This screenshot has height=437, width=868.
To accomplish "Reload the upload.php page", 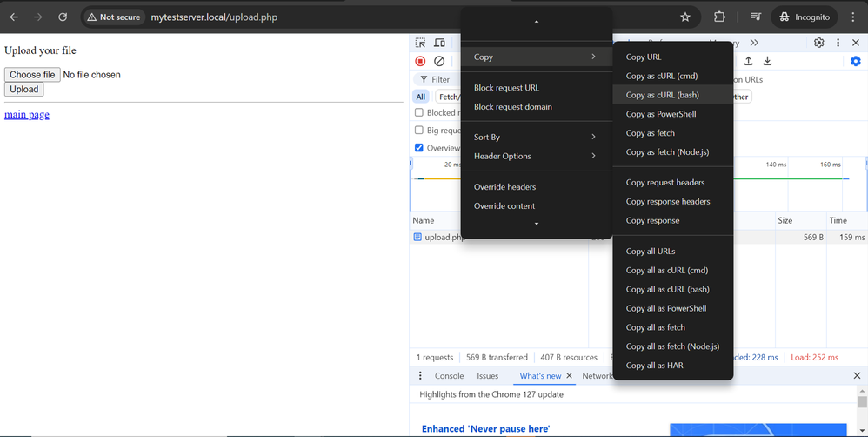I will 63,17.
